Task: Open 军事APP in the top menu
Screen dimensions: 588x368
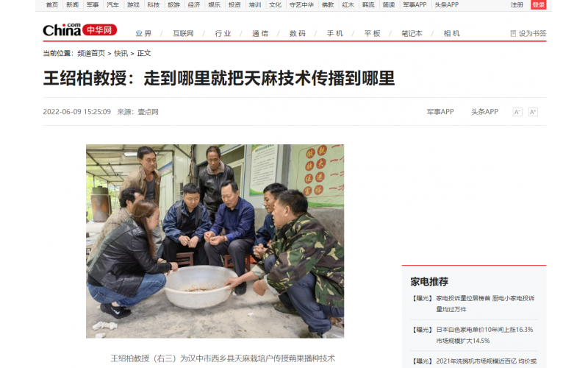Action: click(x=415, y=5)
